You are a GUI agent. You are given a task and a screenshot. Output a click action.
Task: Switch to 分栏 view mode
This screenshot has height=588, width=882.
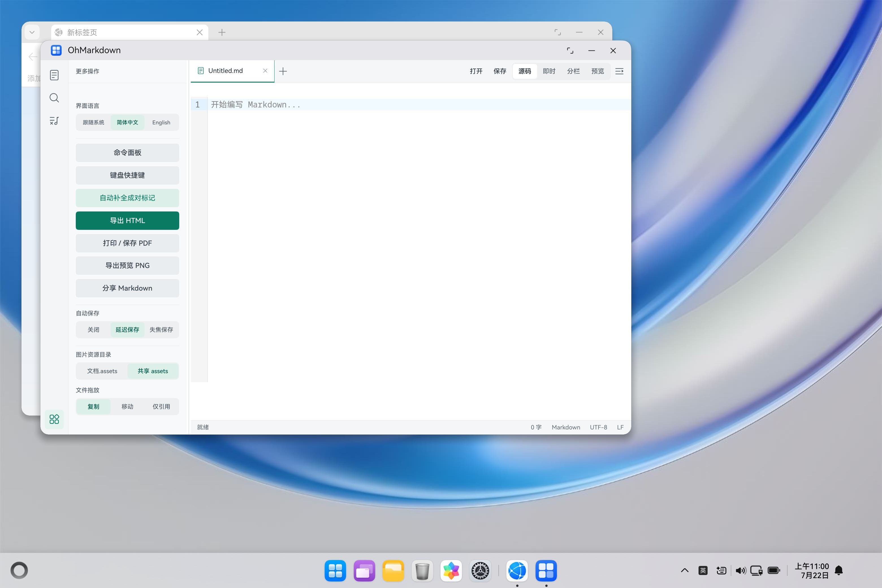573,71
